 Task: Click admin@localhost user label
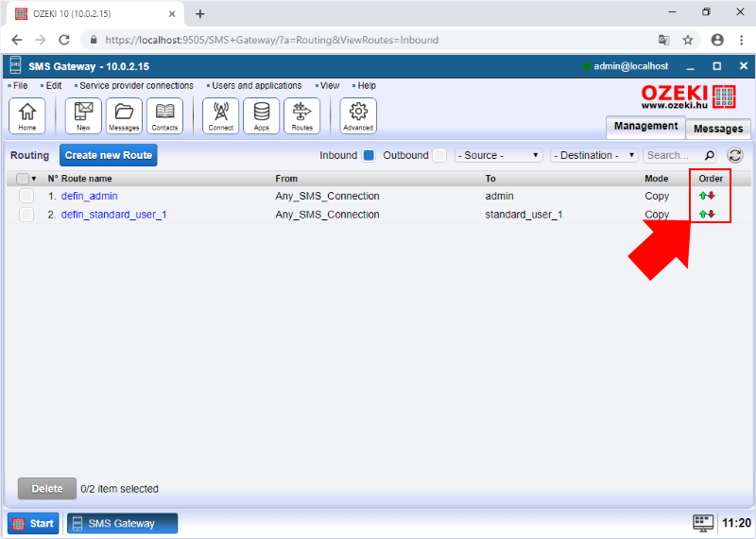pyautogui.click(x=630, y=66)
